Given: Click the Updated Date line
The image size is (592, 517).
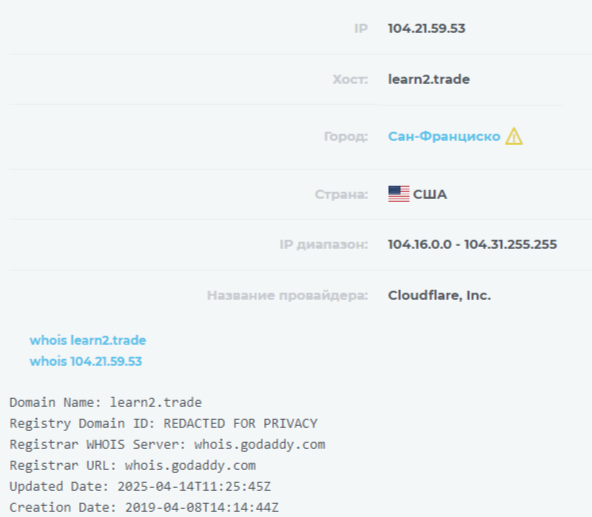Looking at the screenshot, I should [x=140, y=486].
